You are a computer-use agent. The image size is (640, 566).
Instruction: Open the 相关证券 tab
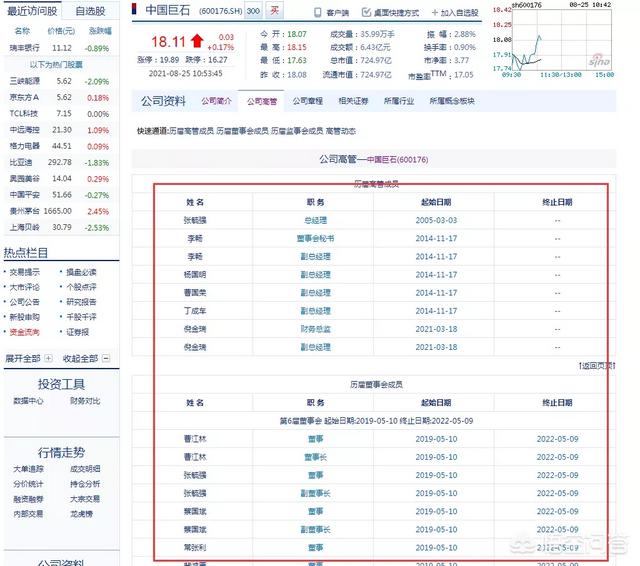click(x=353, y=101)
